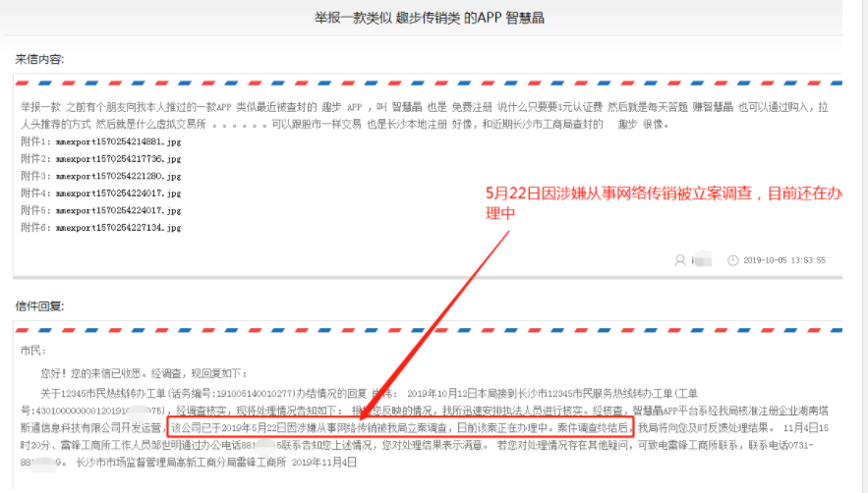Open the 附件4 attachment file link
Image resolution: width=868 pixels, height=493 pixels.
[118, 193]
